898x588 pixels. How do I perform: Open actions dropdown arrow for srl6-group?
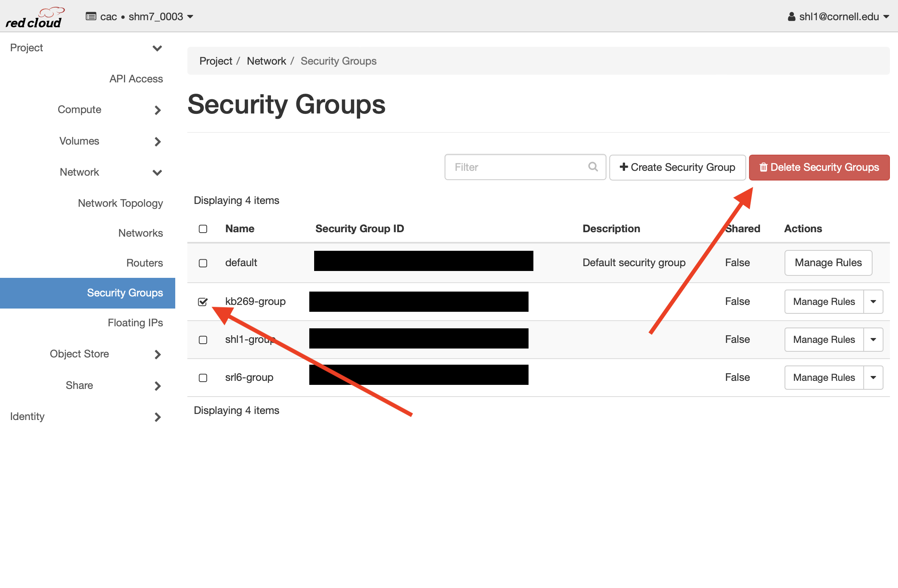coord(873,378)
